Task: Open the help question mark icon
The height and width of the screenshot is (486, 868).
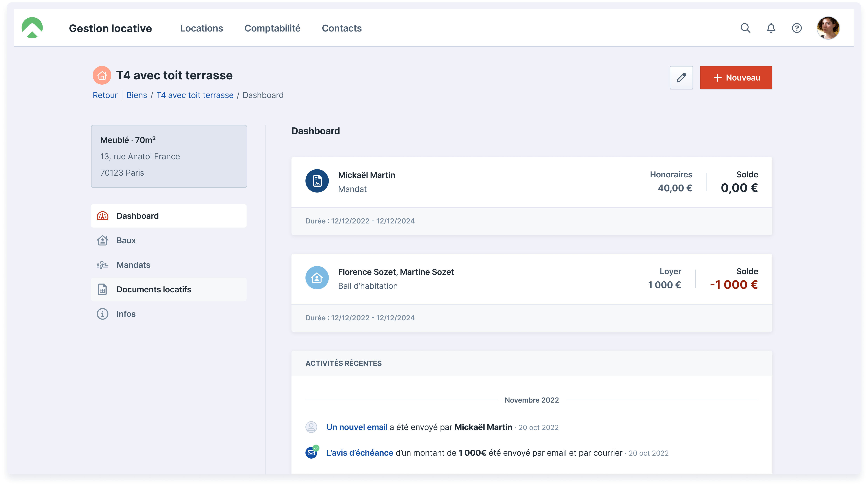Action: (x=796, y=28)
